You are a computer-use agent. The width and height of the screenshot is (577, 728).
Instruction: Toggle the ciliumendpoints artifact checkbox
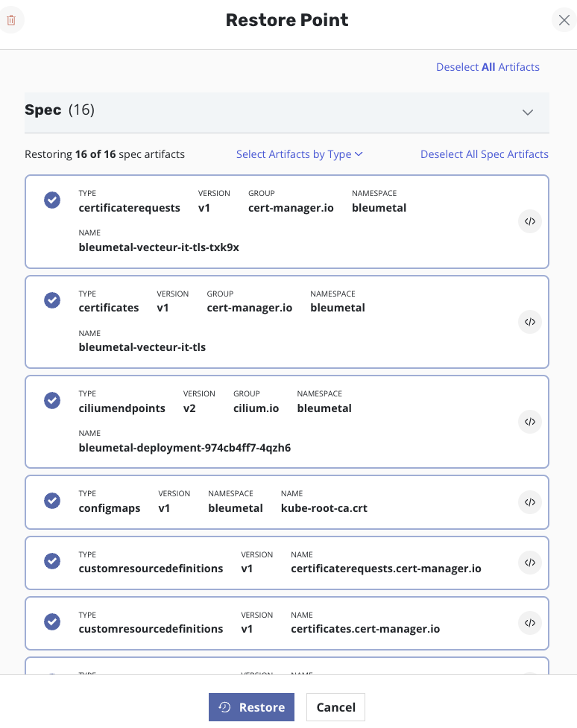52,400
